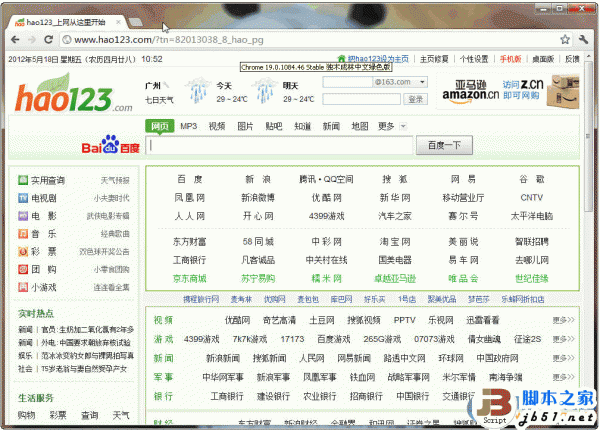This screenshot has width=600, height=430.
Task: Open the 天气预报 sidebar link
Action: [x=115, y=180]
